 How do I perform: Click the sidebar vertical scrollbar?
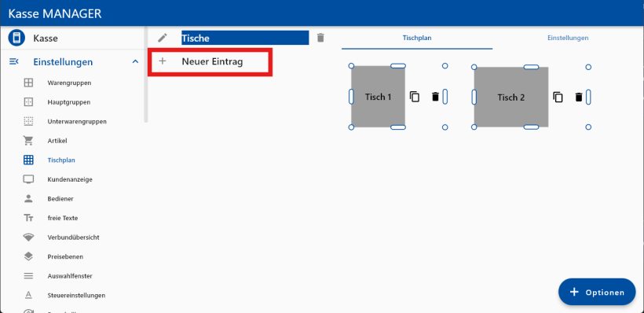pos(146,75)
